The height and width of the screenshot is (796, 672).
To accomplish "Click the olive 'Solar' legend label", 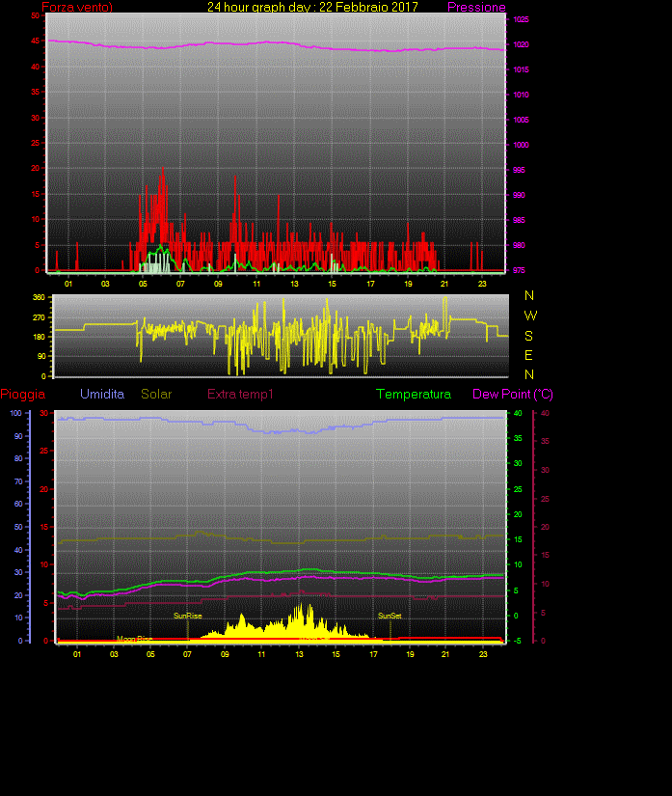I will (156, 394).
